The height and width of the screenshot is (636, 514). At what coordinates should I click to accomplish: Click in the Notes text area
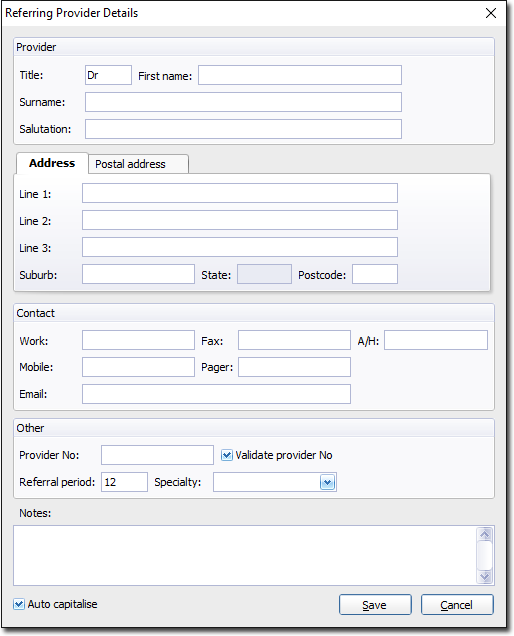pyautogui.click(x=245, y=555)
